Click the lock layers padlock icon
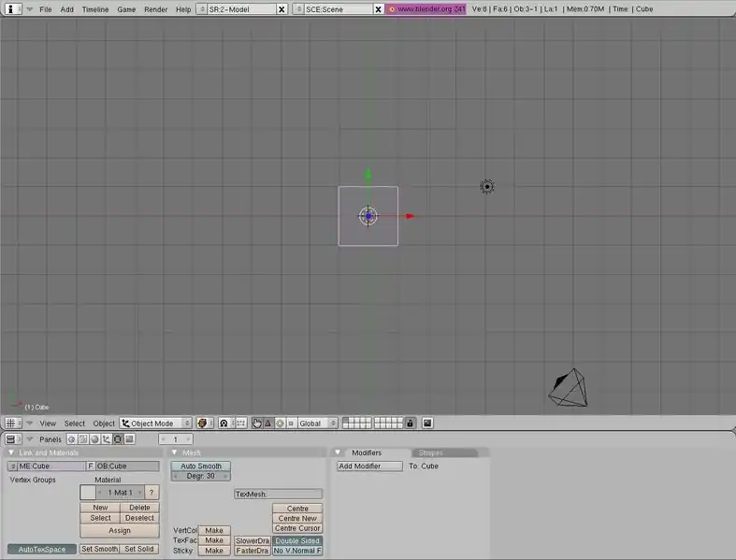The height and width of the screenshot is (560, 736). coord(410,424)
